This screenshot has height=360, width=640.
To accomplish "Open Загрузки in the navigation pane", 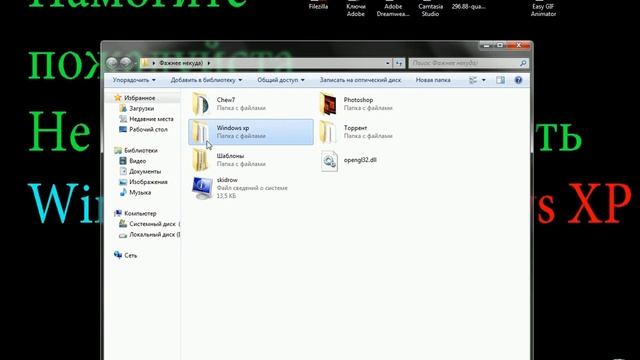I will (141, 109).
